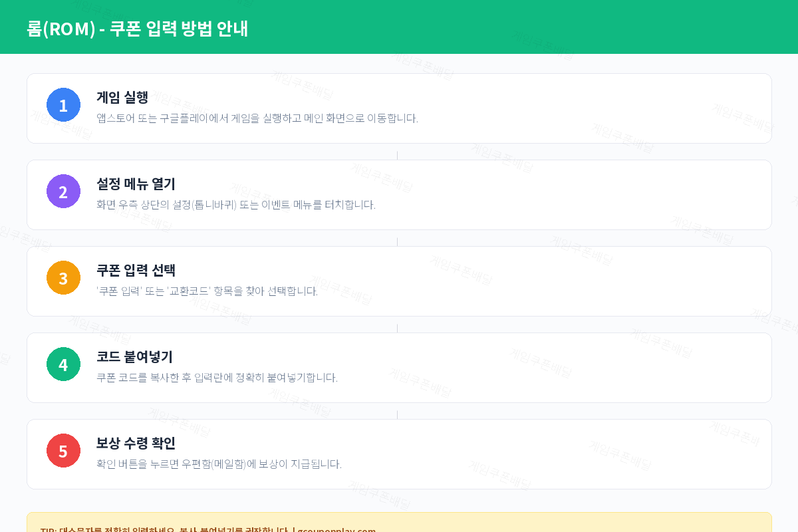
Task: Click the '보상 수령 확인' card area
Action: (x=399, y=454)
